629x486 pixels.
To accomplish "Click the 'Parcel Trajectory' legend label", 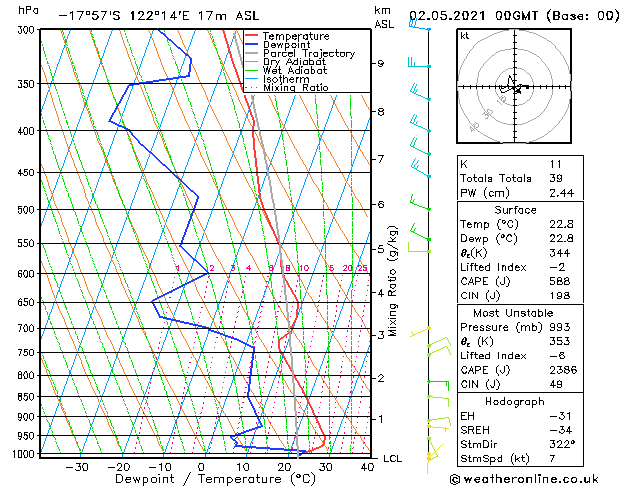I will [x=309, y=53].
